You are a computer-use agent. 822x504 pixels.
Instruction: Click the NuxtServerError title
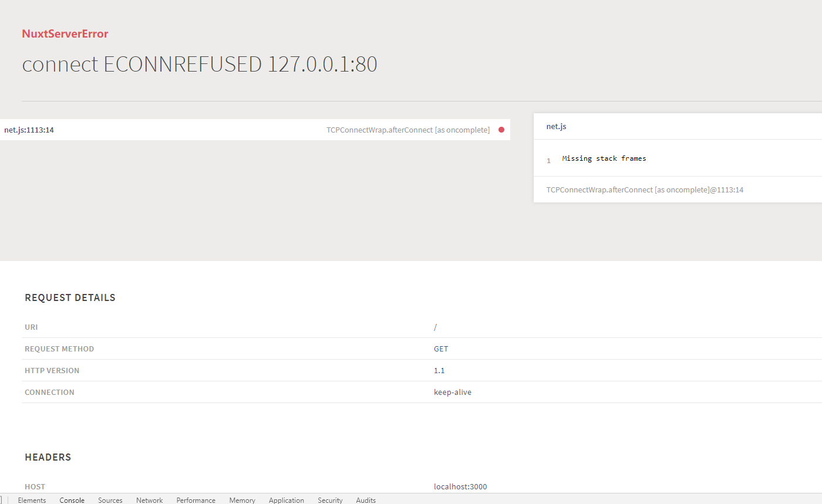point(65,34)
